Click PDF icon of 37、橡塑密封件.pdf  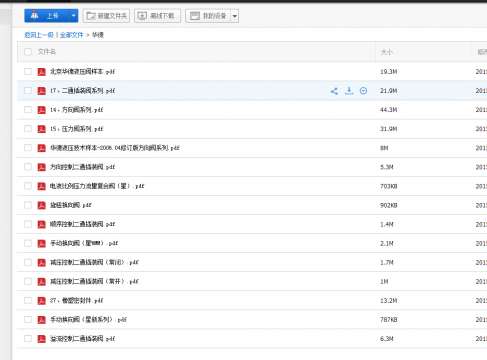[41, 301]
